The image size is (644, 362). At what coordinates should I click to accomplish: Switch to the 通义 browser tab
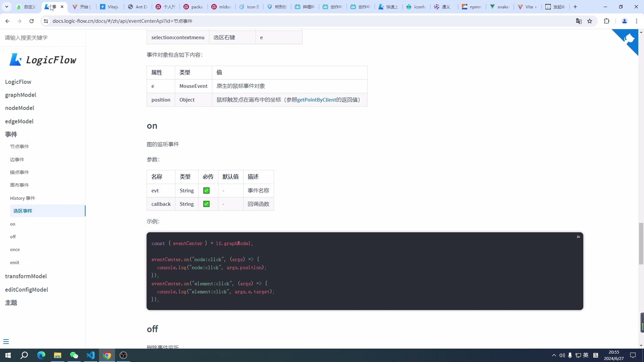pos(443,7)
